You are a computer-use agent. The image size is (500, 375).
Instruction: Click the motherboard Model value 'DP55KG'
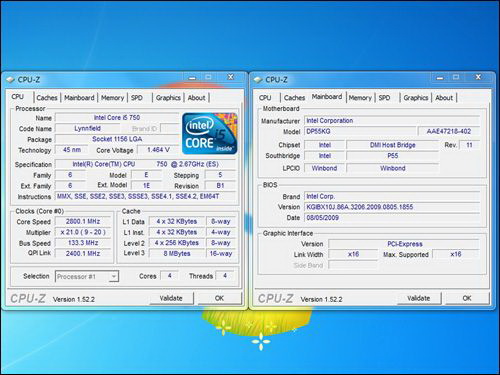point(360,131)
